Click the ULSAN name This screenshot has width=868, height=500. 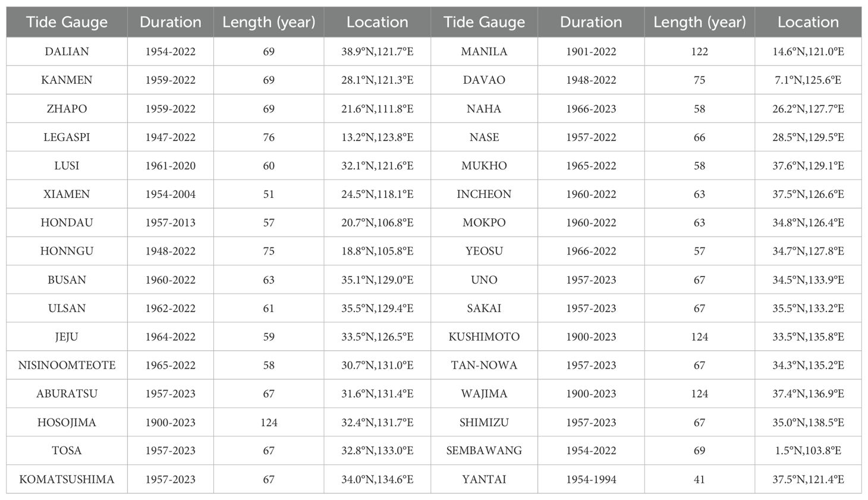(67, 309)
